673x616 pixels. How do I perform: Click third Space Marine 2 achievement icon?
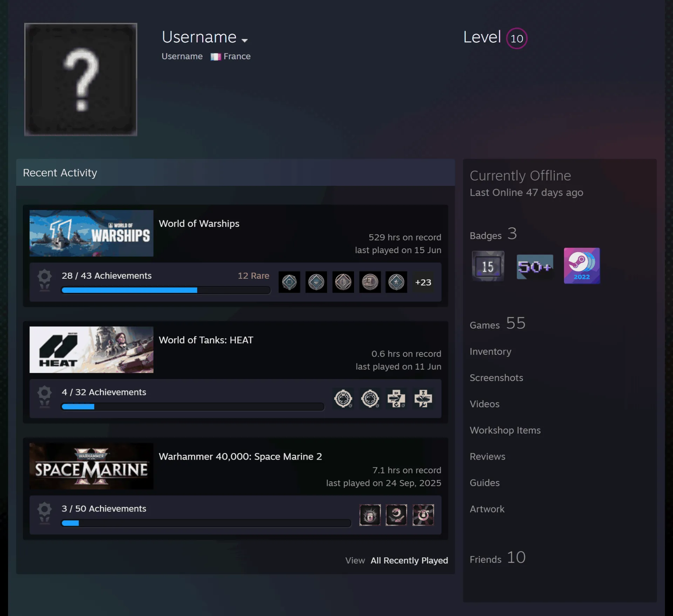pyautogui.click(x=423, y=515)
